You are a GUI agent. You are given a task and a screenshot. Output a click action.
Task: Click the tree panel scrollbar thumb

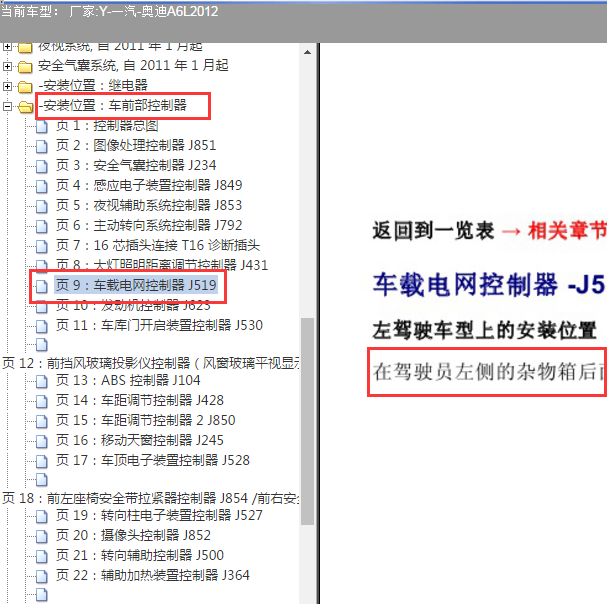[x=307, y=421]
